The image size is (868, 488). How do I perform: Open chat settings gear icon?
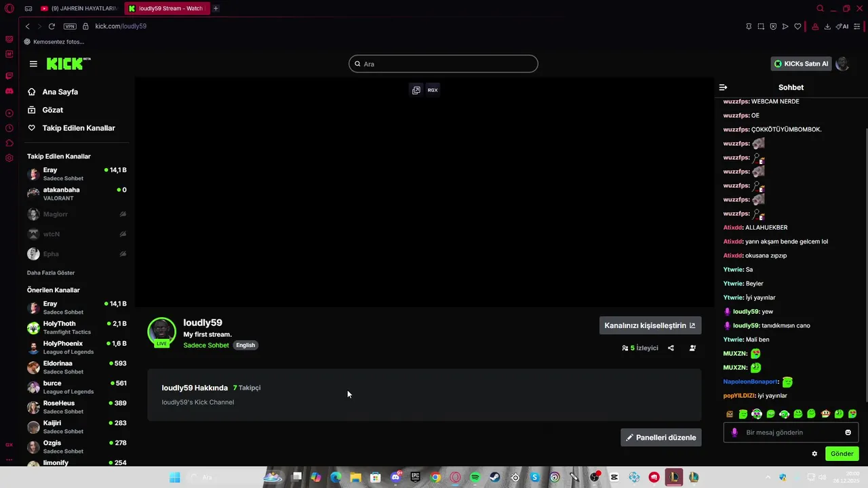814,454
